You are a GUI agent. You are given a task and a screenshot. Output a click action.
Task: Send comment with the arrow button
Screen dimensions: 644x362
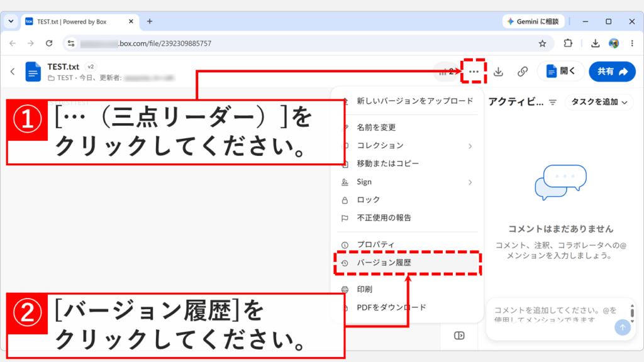tap(622, 327)
